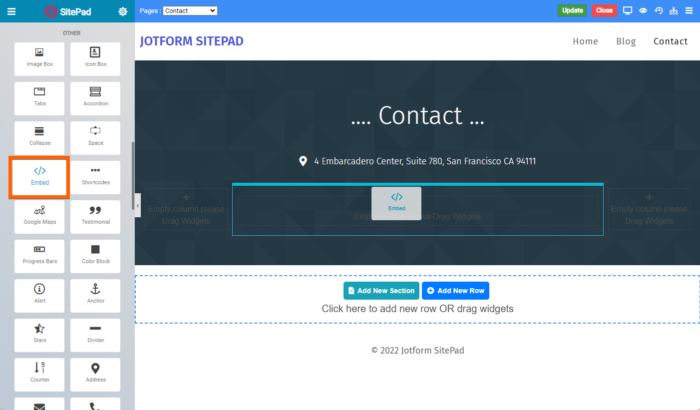Go to the Home nav item
Image resolution: width=700 pixels, height=410 pixels.
coord(585,41)
